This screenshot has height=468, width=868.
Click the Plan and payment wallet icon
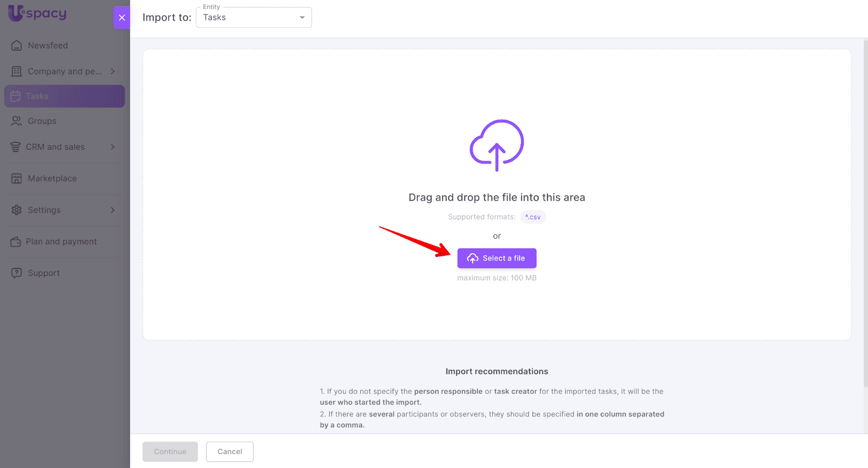tap(16, 242)
